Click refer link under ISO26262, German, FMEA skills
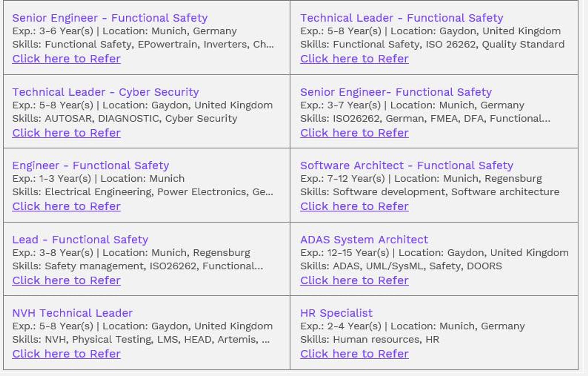This screenshot has width=588, height=376. [x=354, y=133]
